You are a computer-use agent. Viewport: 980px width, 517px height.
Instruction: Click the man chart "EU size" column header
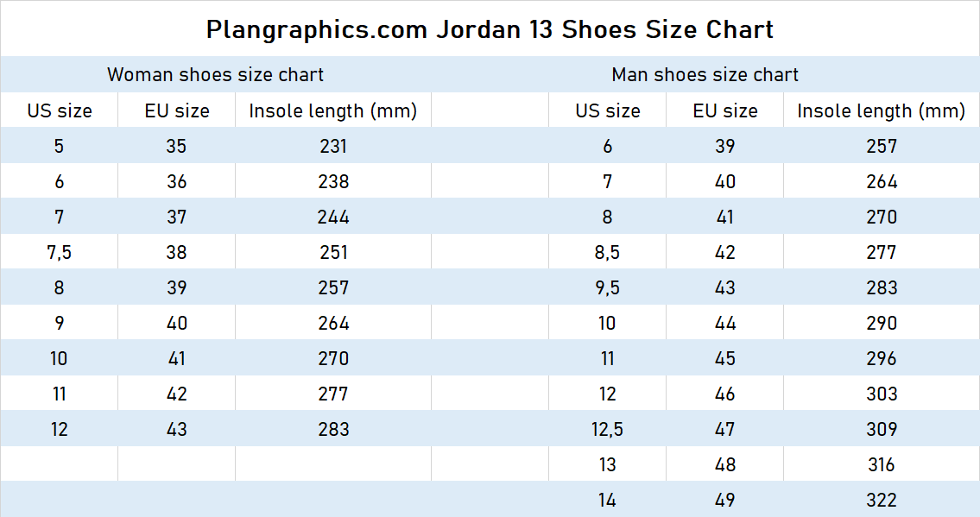tap(724, 110)
